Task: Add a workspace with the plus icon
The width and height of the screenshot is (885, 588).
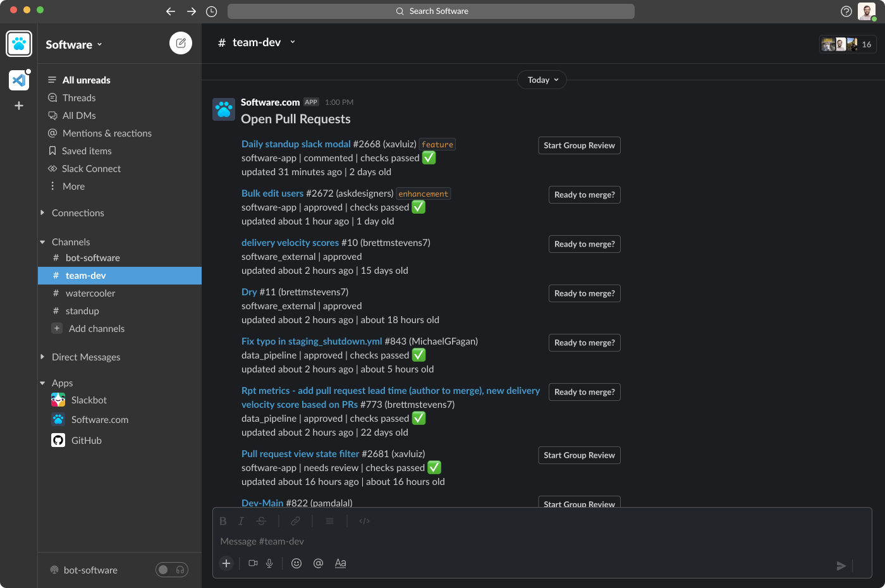Action: coord(19,106)
